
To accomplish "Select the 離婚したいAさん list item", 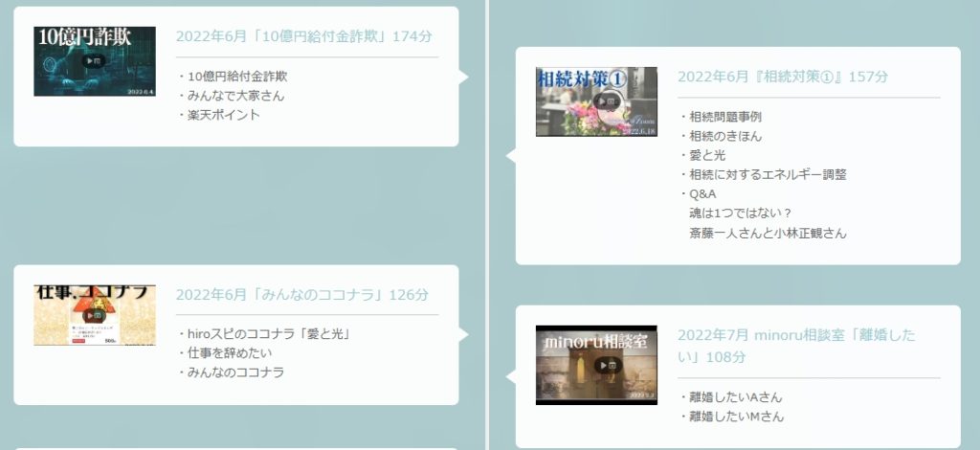I will click(735, 397).
